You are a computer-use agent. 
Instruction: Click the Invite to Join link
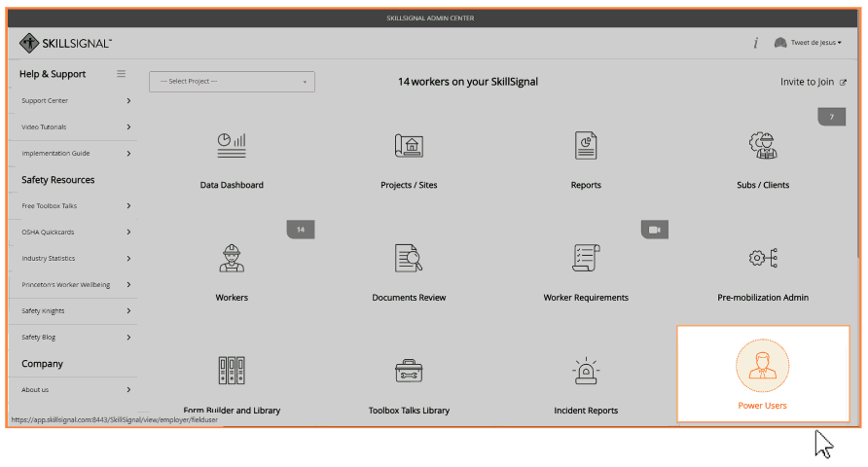807,82
